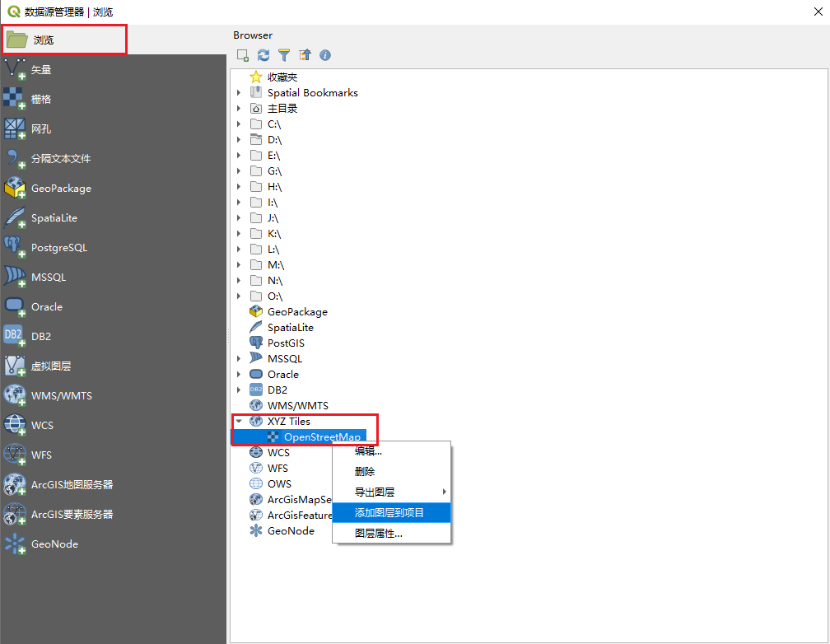Expand the D:\ drive node
830x644 pixels.
point(239,140)
